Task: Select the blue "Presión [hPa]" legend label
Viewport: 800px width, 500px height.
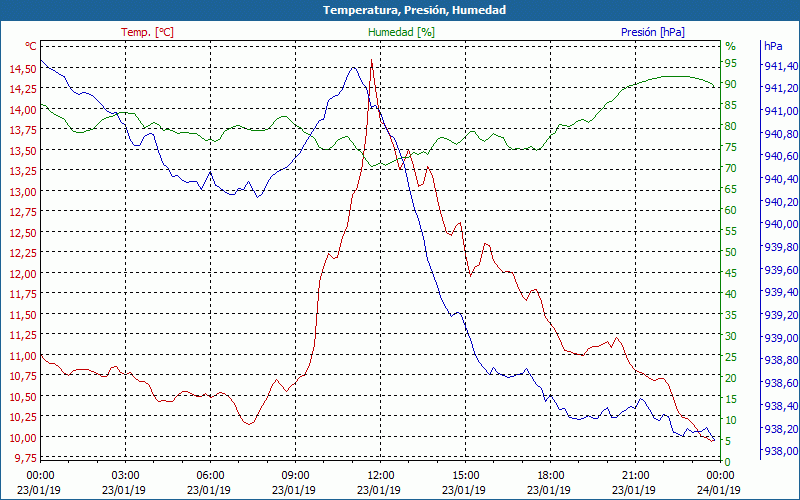Action: 653,32
